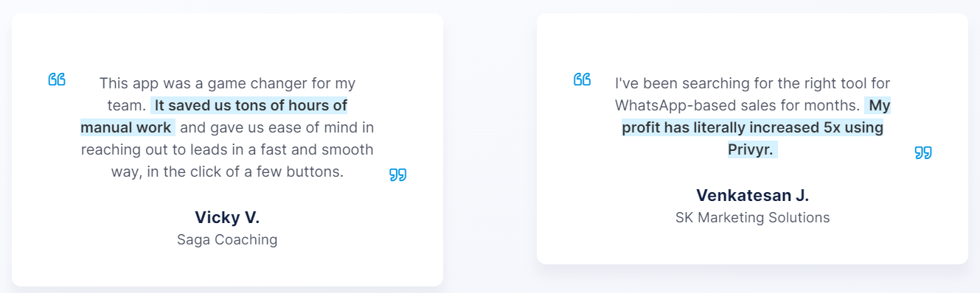Image resolution: width=980 pixels, height=293 pixels.
Task: Click the gap between the two testimonial cards
Action: tap(490, 147)
